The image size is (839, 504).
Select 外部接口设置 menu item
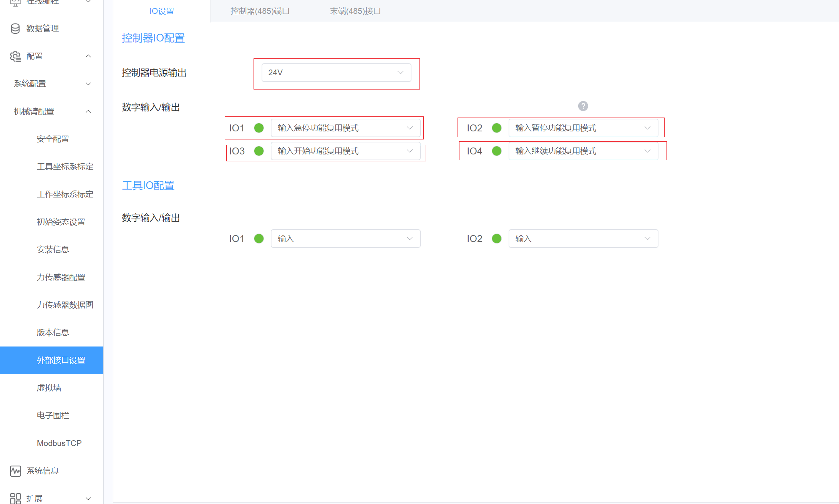pyautogui.click(x=51, y=360)
